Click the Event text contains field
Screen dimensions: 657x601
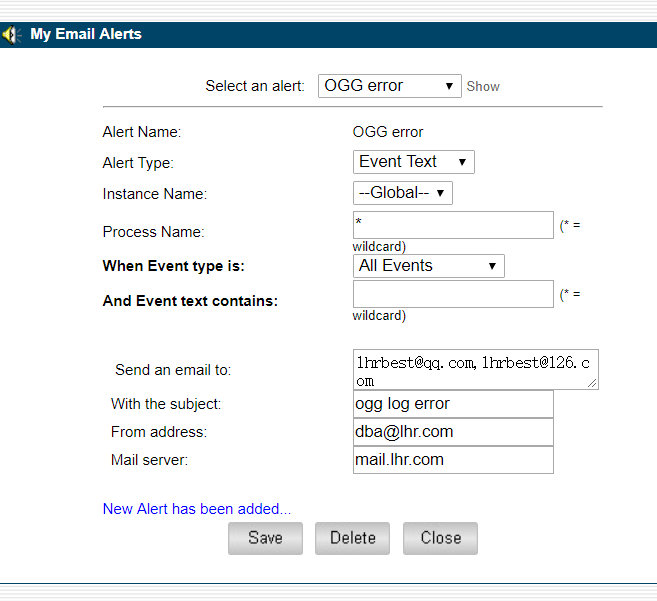click(453, 294)
